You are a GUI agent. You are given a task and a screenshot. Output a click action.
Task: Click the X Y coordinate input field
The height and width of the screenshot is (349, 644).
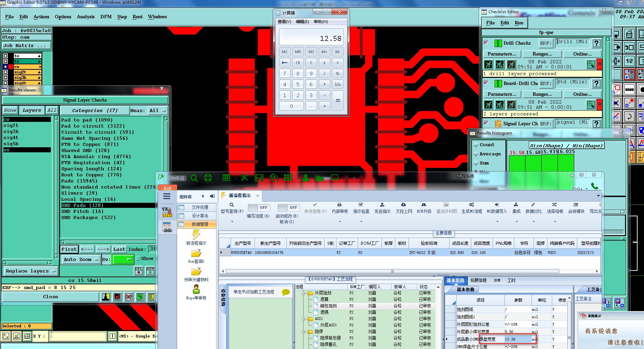click(x=78, y=336)
